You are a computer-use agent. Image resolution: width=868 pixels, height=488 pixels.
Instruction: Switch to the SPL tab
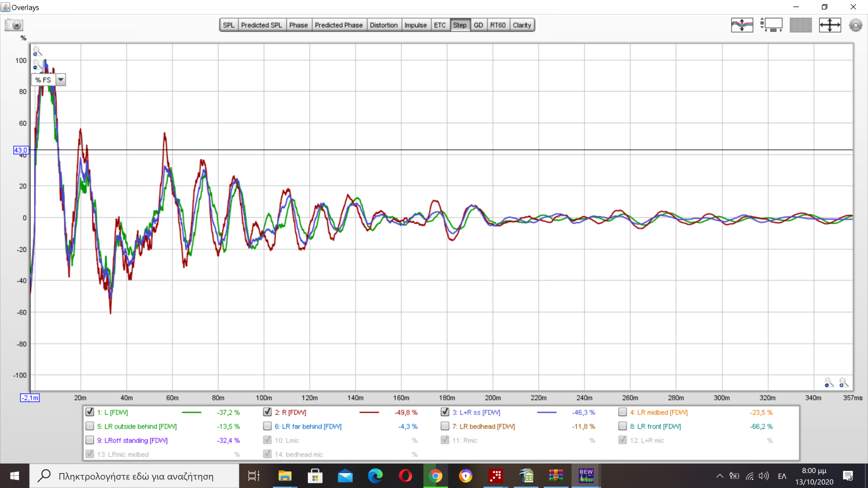[x=229, y=25]
